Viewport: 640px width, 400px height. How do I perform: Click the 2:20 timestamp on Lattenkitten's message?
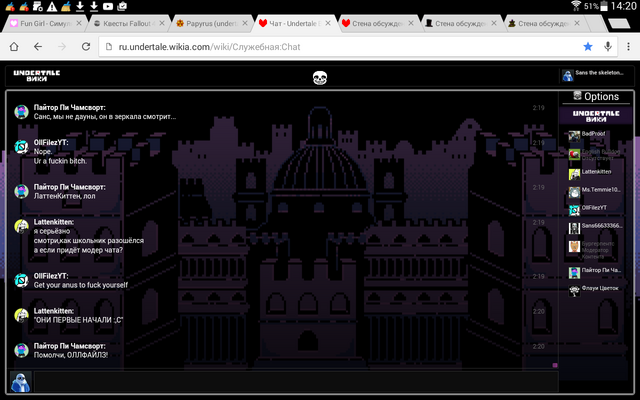point(538,311)
